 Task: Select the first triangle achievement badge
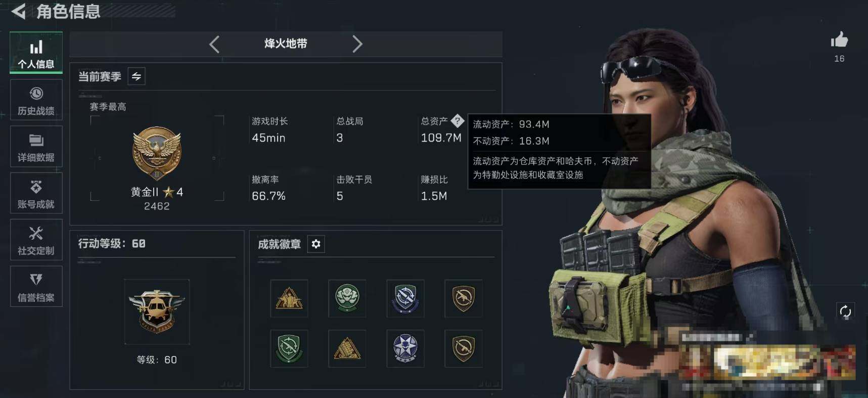(x=289, y=298)
